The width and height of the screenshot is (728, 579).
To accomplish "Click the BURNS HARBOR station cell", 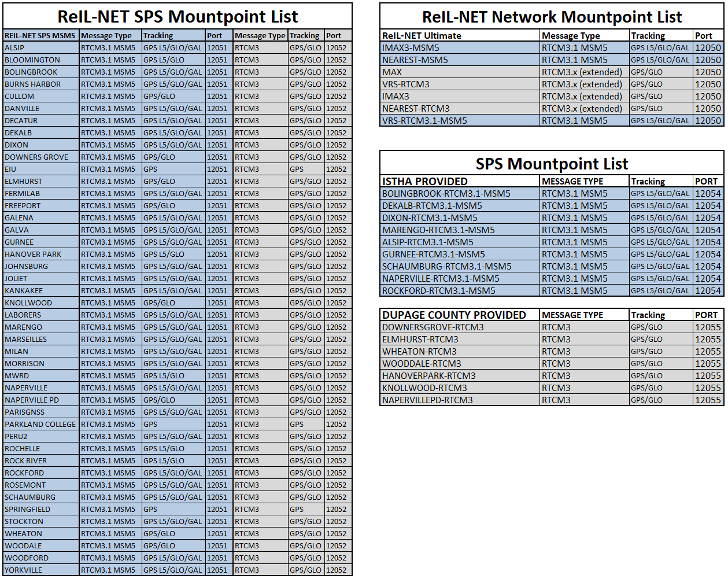I will point(33,84).
